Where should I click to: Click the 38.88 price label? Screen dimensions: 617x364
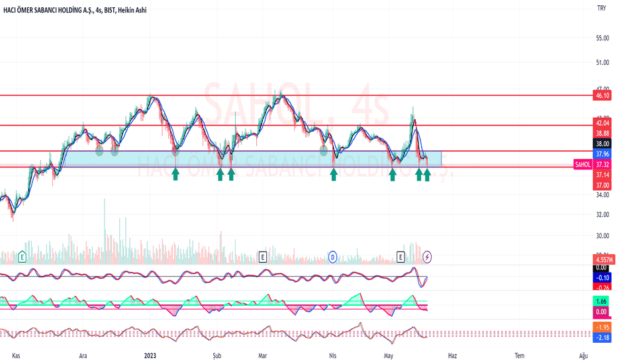(x=602, y=134)
